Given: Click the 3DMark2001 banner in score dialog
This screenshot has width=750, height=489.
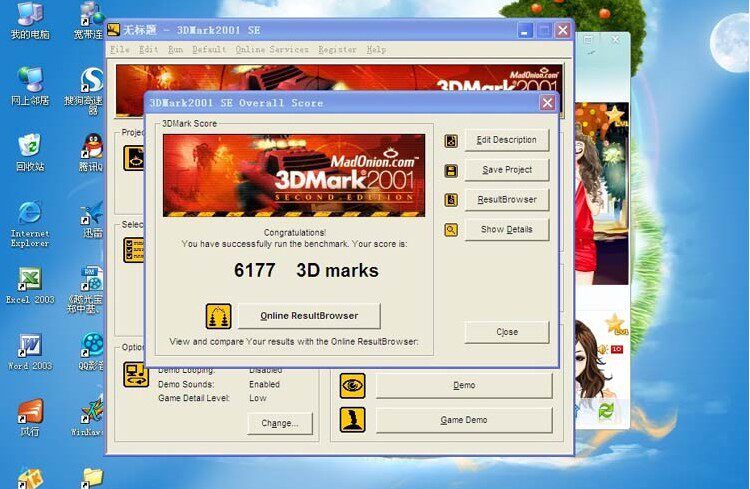Looking at the screenshot, I should coord(294,176).
